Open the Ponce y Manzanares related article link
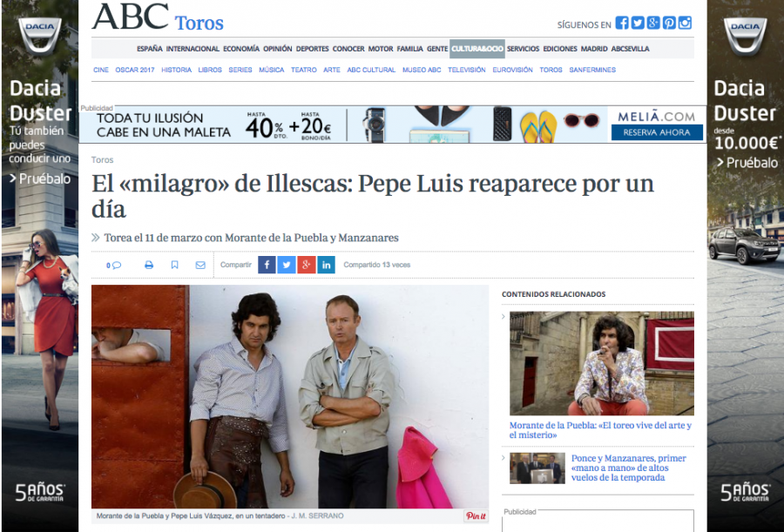The image size is (784, 532). 628,468
